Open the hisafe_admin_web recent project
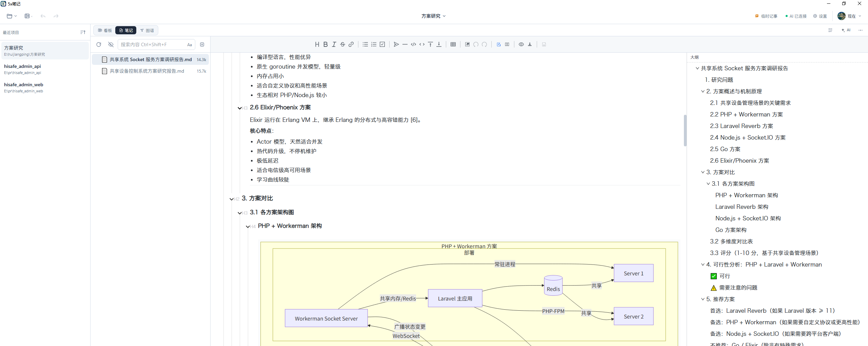This screenshot has width=868, height=346. (x=45, y=87)
